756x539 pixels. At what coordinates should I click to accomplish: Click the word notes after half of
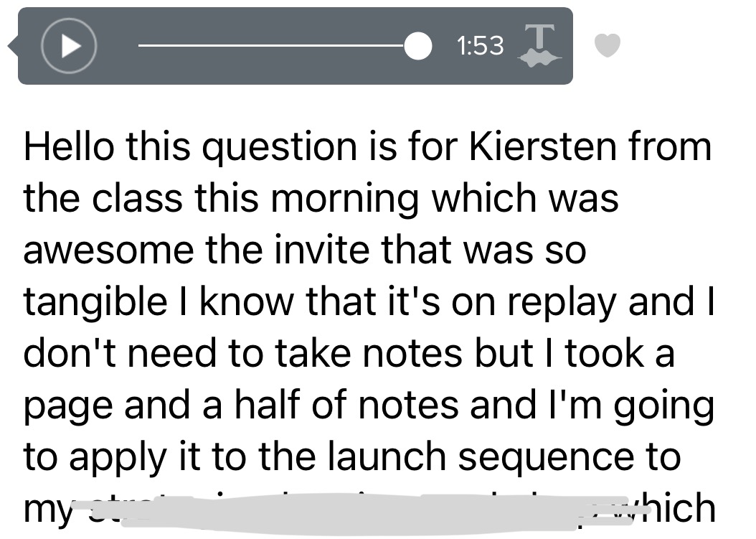[x=408, y=404]
